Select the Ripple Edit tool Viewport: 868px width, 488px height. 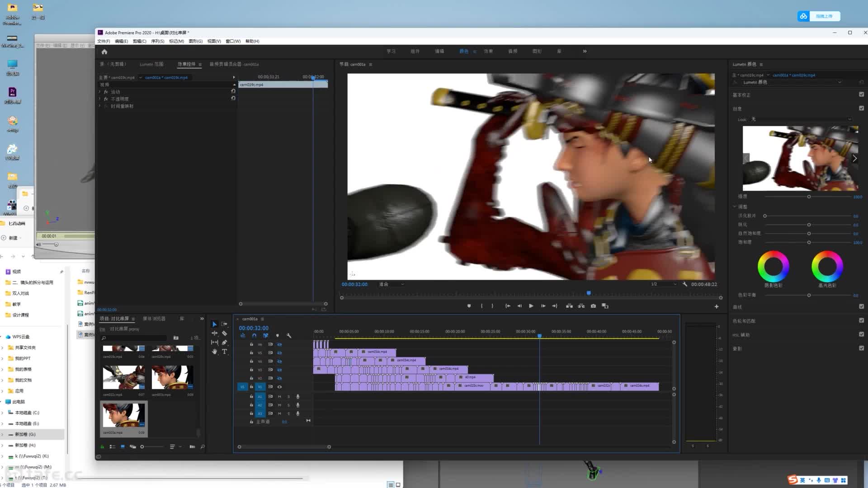point(214,333)
